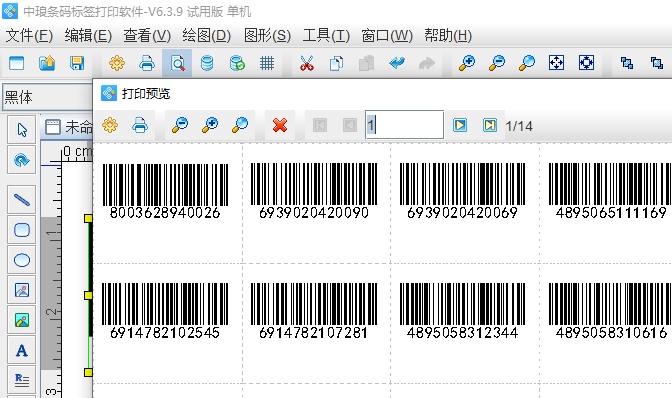Open the 黑体 font dropdown
The image size is (672, 398).
point(48,97)
